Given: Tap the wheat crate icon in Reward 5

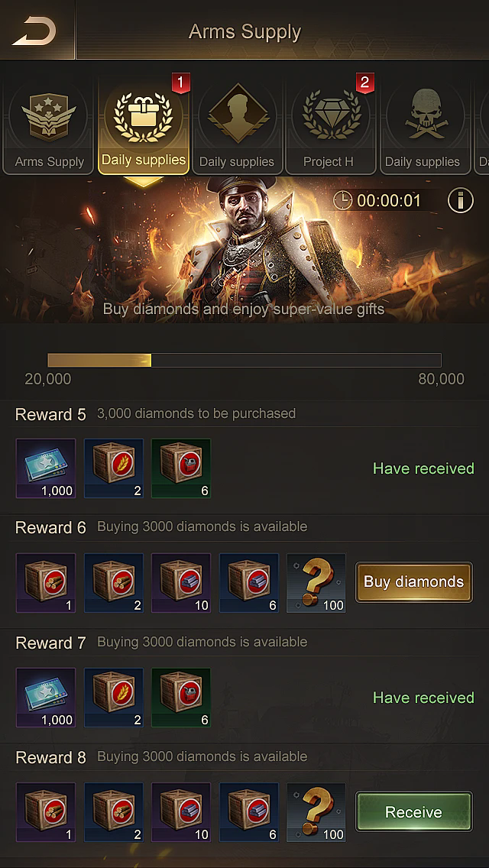Looking at the screenshot, I should (114, 468).
